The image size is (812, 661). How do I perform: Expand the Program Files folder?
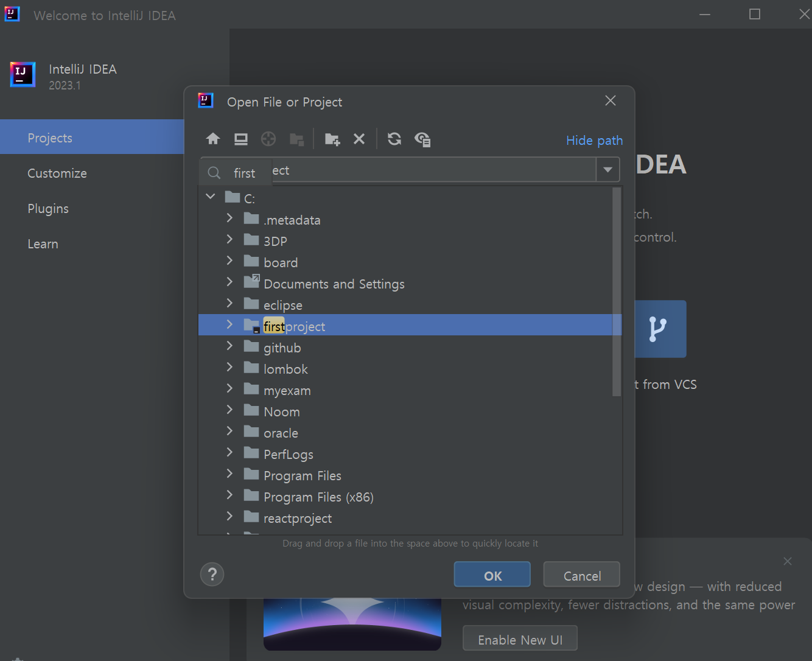229,474
